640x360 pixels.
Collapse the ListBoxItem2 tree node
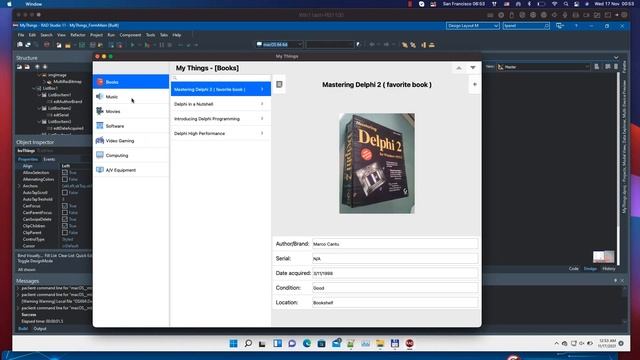click(x=40, y=108)
